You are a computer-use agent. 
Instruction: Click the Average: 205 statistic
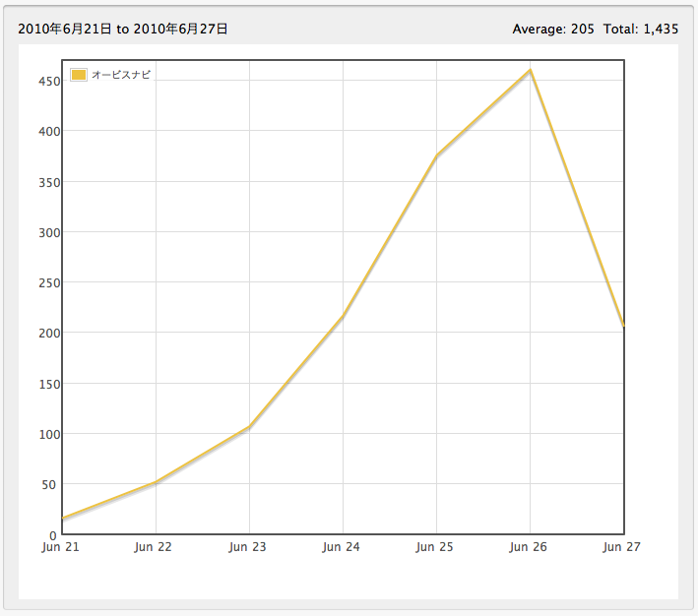pos(552,30)
